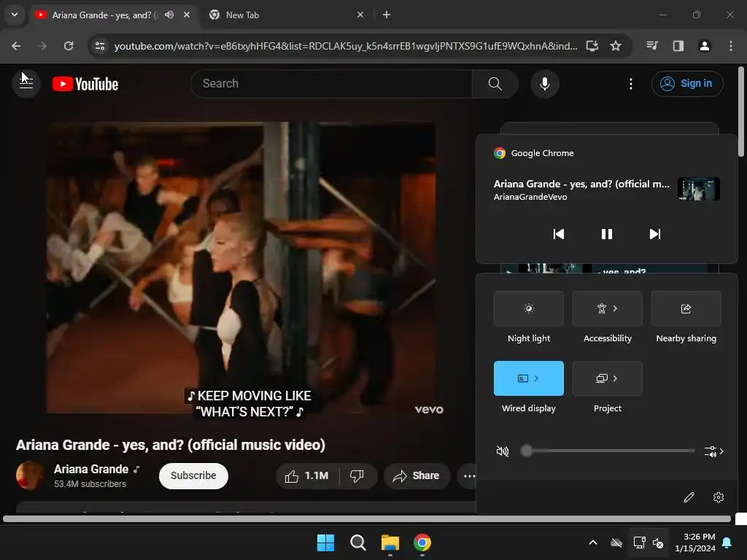Open more actions ellipsis under the video
747x560 pixels.
tap(469, 475)
